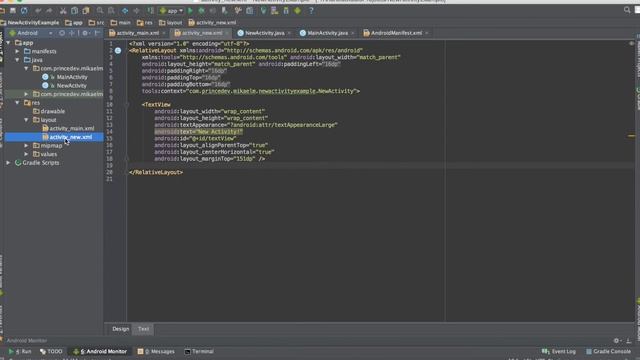Viewport: 640px width, 360px height.
Task: Open the Android project view dropdown
Action: point(31,33)
